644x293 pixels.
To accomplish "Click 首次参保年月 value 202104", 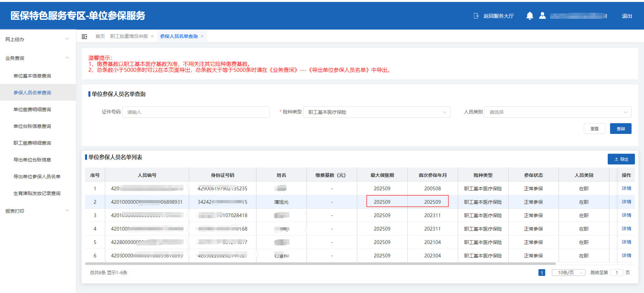I will pyautogui.click(x=433, y=242).
